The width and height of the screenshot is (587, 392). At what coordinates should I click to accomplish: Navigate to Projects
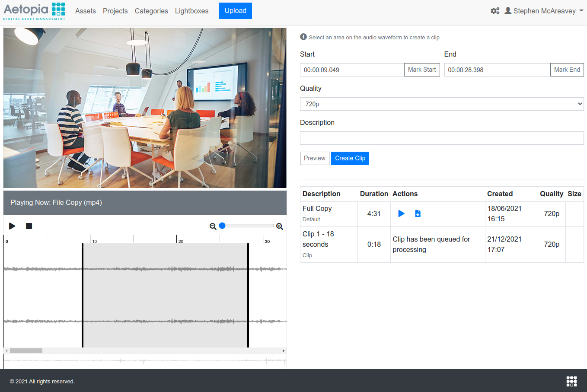tap(115, 11)
